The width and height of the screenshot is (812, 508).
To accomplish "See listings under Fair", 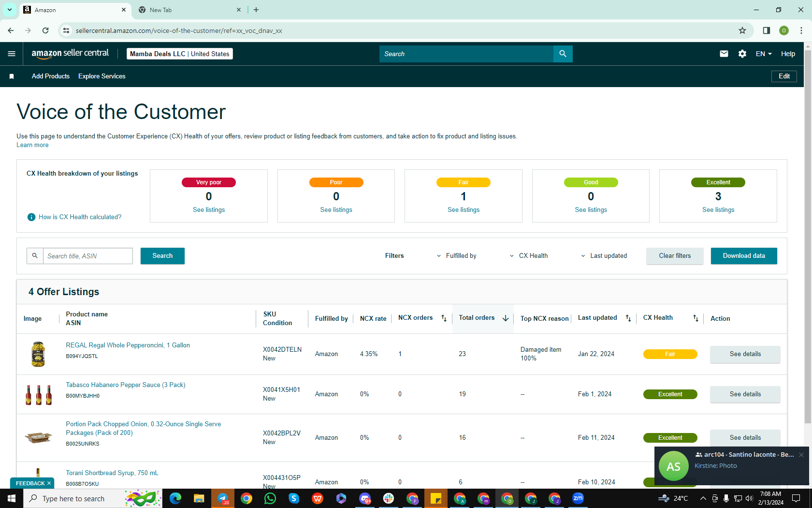I will 464,210.
